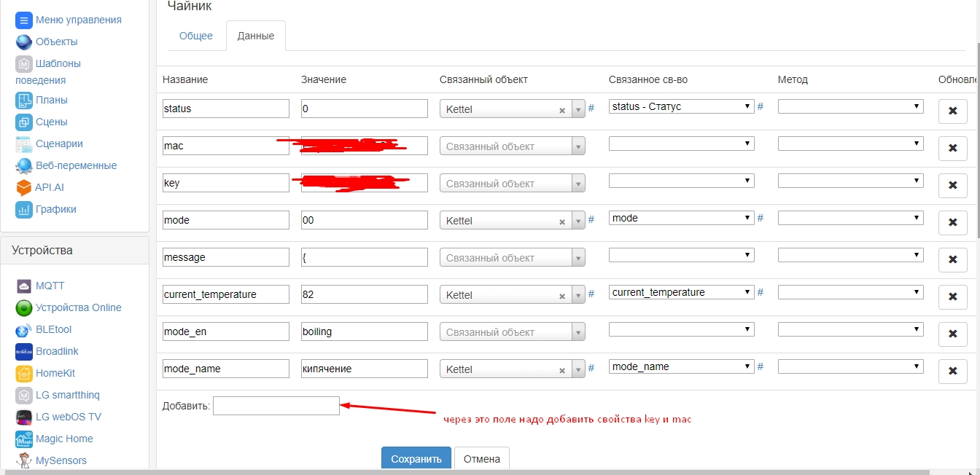This screenshot has height=475, width=980.
Task: Click the Сцены icon
Action: click(x=24, y=122)
